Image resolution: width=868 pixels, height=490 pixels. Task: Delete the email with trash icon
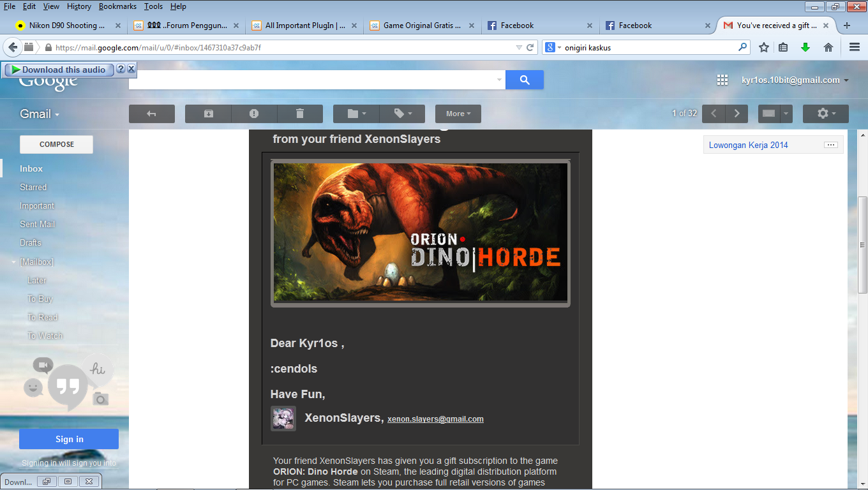(x=300, y=114)
